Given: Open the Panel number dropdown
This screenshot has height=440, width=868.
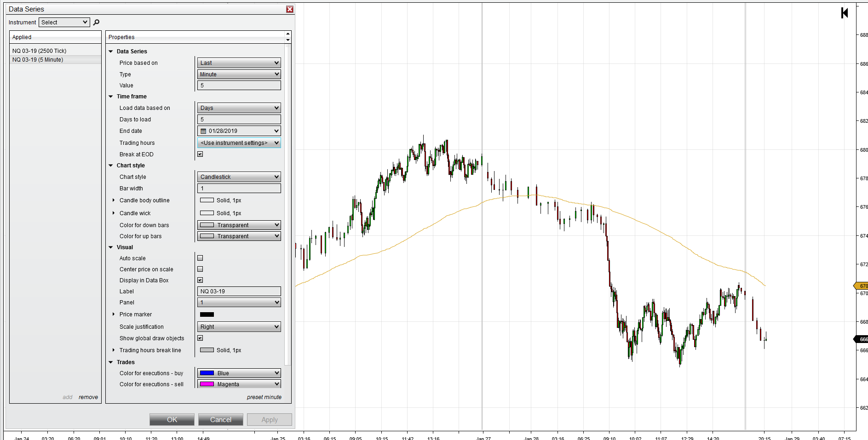Looking at the screenshot, I should pos(239,302).
